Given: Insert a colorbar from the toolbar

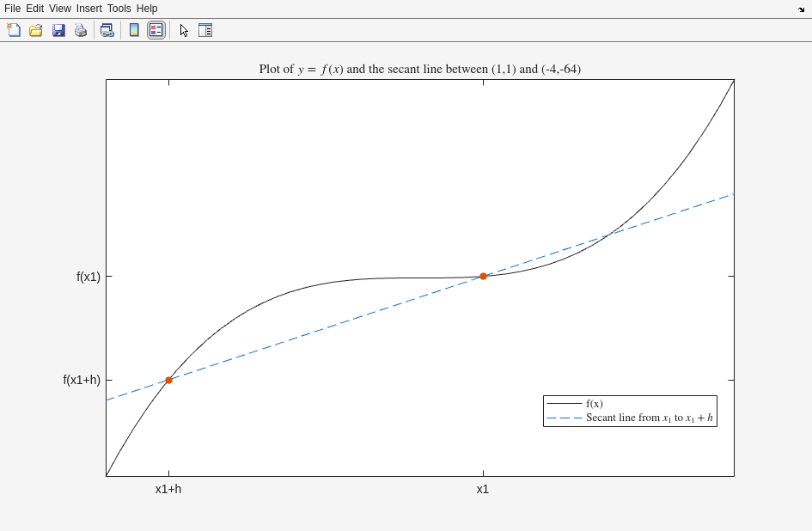Looking at the screenshot, I should coord(134,30).
